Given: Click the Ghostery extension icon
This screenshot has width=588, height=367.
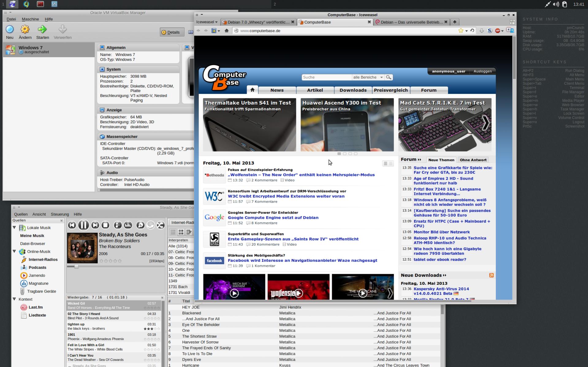Looking at the screenshot, I should pyautogui.click(x=510, y=30).
